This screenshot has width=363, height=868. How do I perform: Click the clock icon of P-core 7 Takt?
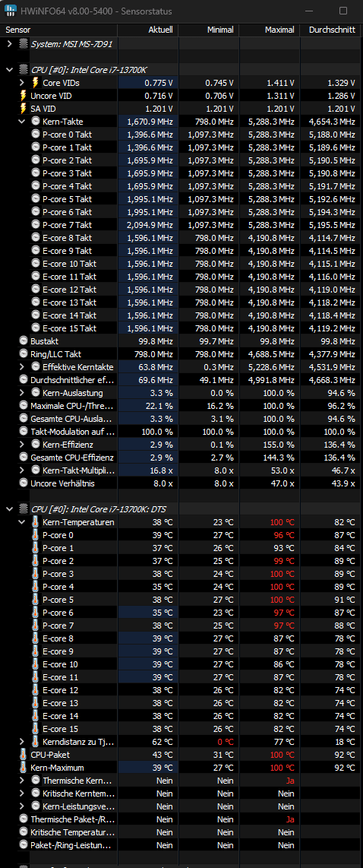(x=36, y=225)
